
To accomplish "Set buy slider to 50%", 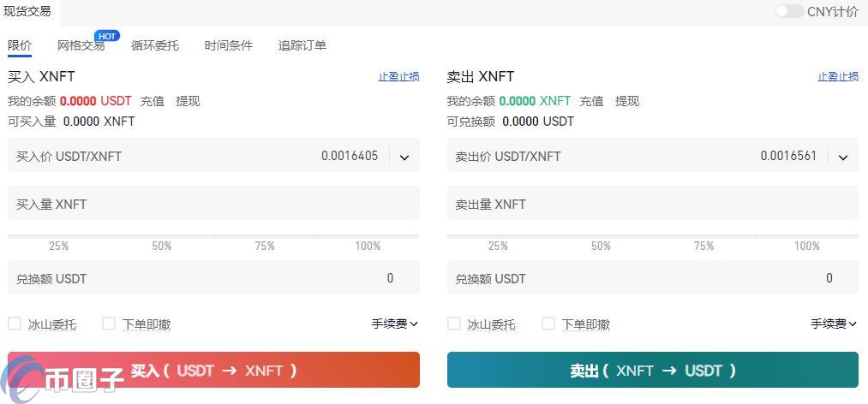I will tap(162, 246).
